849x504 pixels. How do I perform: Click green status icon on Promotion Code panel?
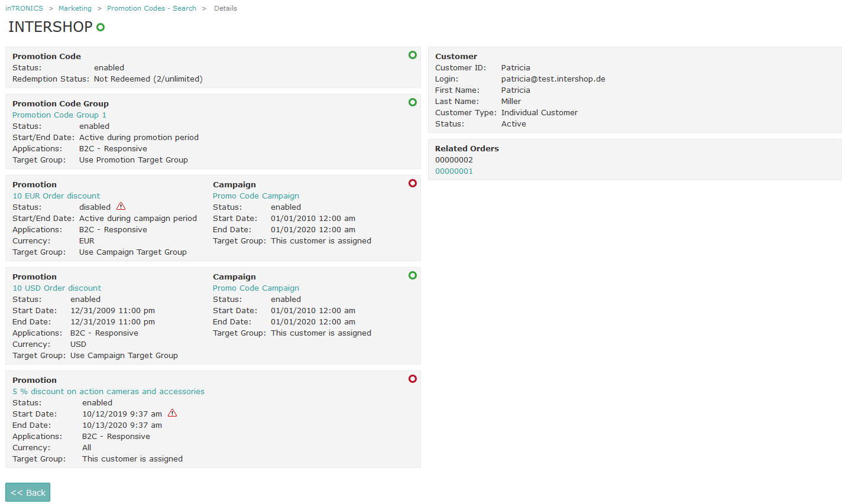point(412,54)
